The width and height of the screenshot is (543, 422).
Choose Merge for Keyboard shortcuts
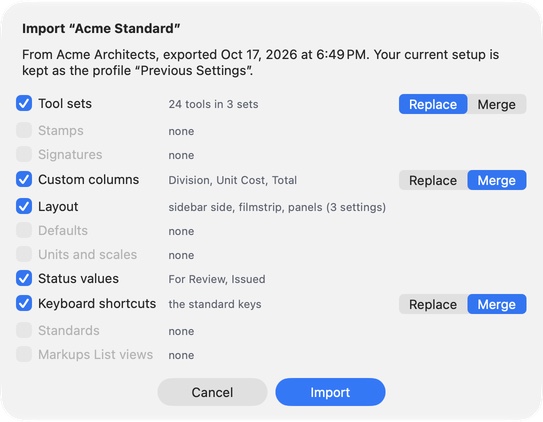point(497,304)
